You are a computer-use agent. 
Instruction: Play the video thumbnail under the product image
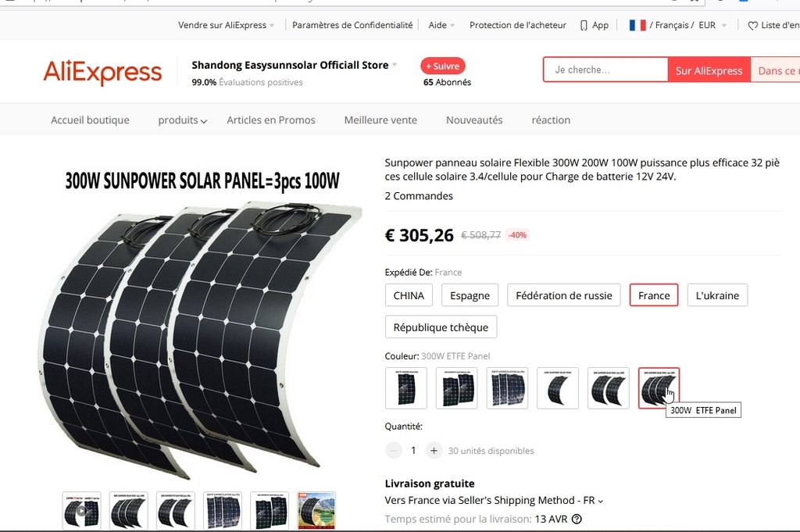point(81,510)
